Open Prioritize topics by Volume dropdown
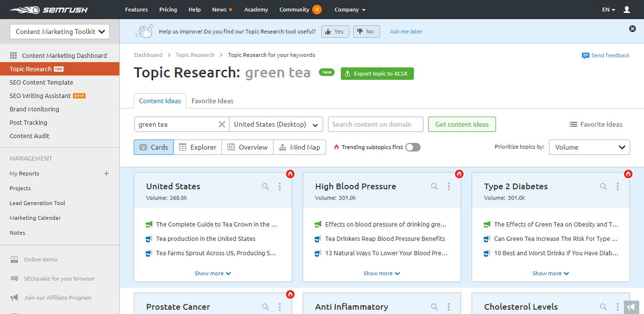This screenshot has width=644, height=314. coord(590,147)
